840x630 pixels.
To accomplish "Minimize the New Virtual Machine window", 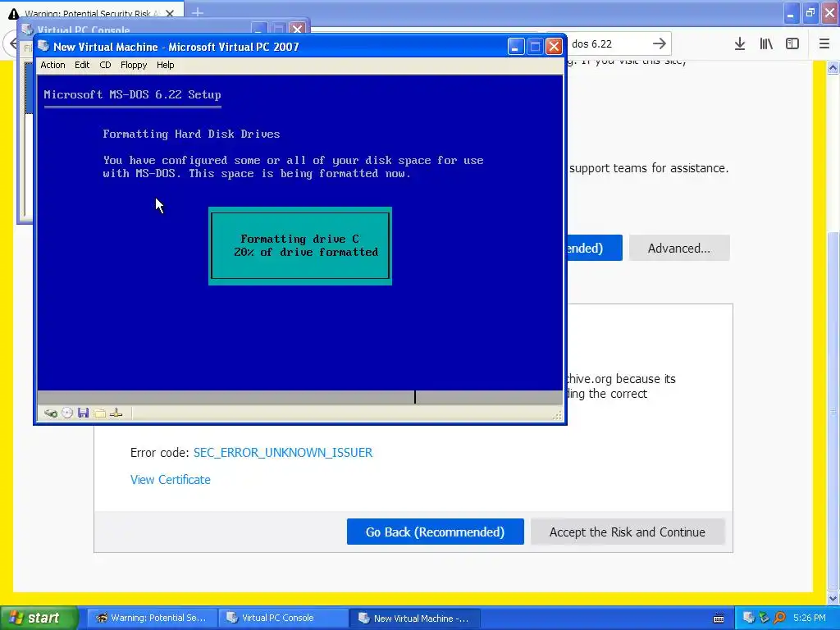I will tap(515, 47).
